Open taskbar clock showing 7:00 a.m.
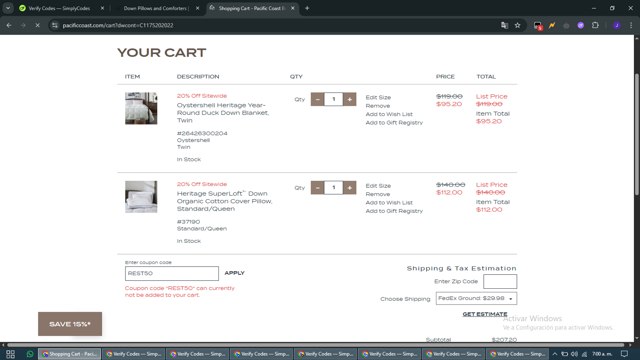The height and width of the screenshot is (360, 640). (602, 354)
